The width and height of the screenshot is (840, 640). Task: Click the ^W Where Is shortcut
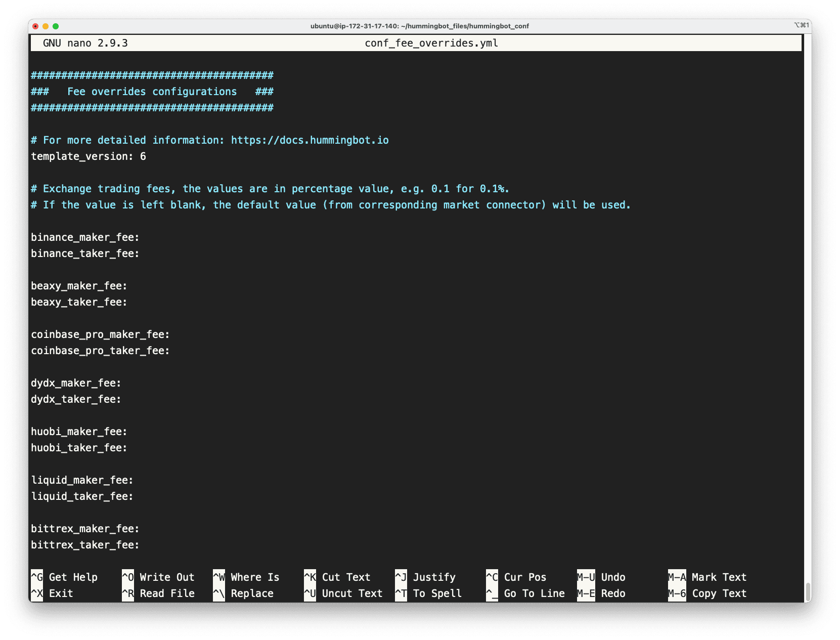coord(246,577)
